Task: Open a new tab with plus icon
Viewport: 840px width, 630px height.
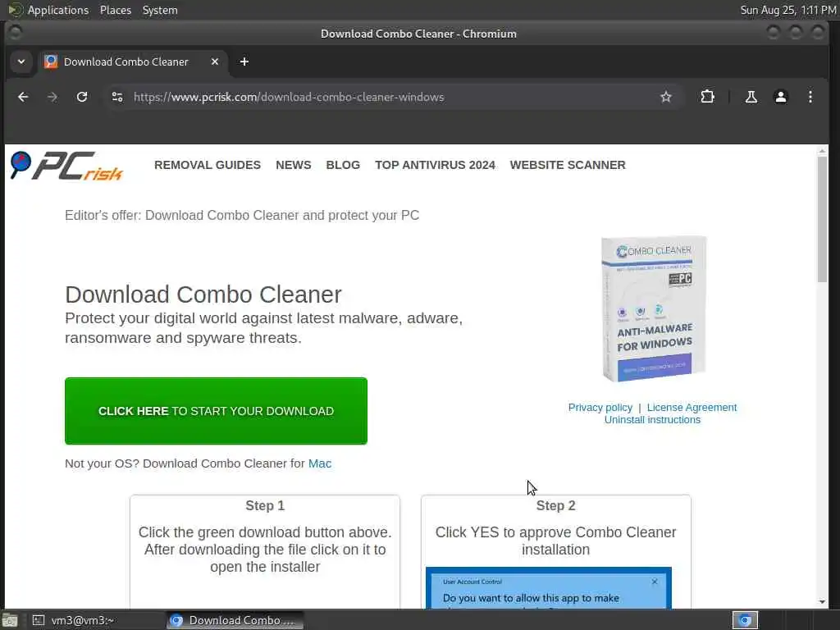Action: [244, 62]
